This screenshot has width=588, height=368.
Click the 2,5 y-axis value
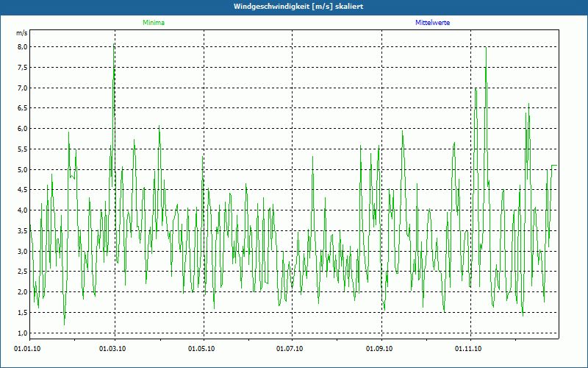pyautogui.click(x=23, y=272)
